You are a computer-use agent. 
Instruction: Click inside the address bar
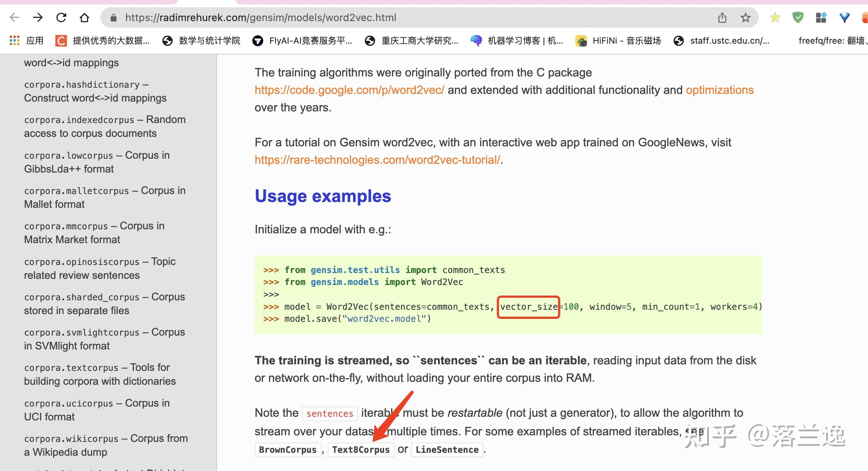point(255,17)
